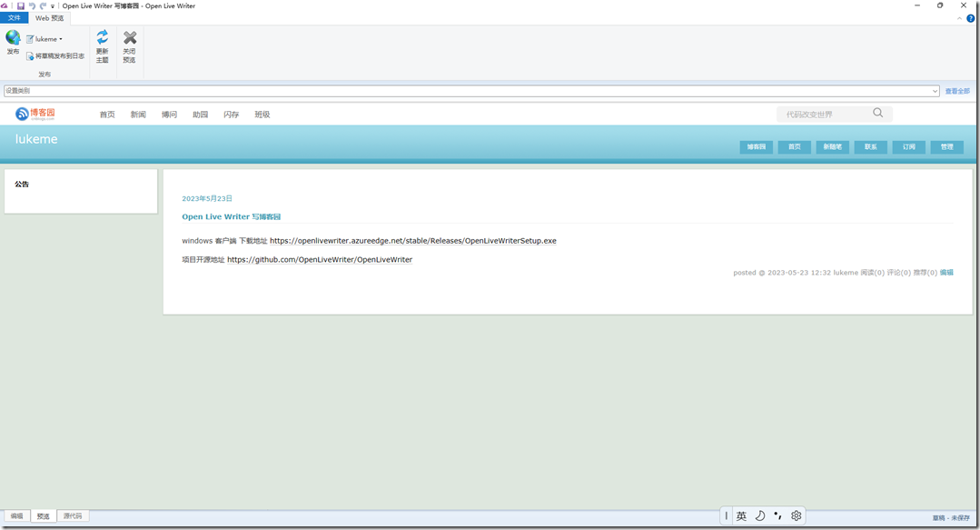The width and height of the screenshot is (980, 530).
Task: Open the 文件 file menu tab
Action: 14,18
